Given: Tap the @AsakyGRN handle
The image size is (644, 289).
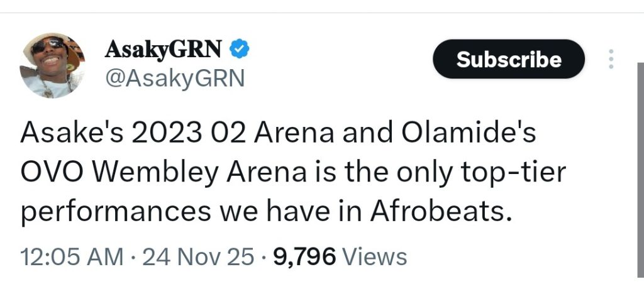Looking at the screenshot, I should pyautogui.click(x=171, y=78).
